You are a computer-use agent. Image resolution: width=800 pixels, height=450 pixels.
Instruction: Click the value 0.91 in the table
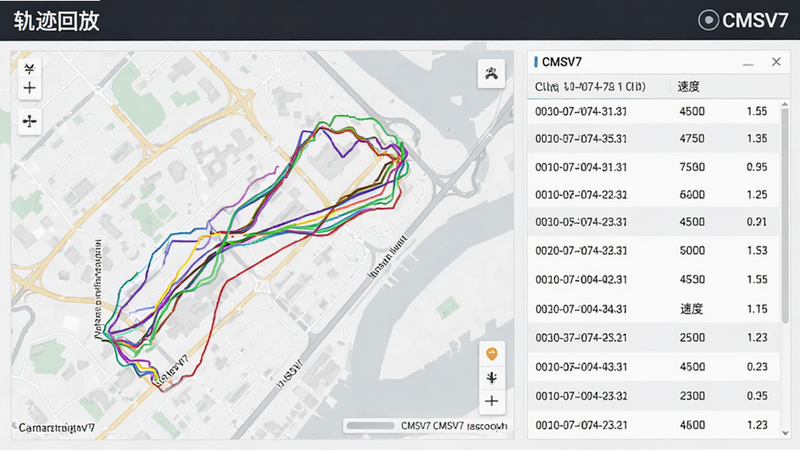tap(757, 221)
